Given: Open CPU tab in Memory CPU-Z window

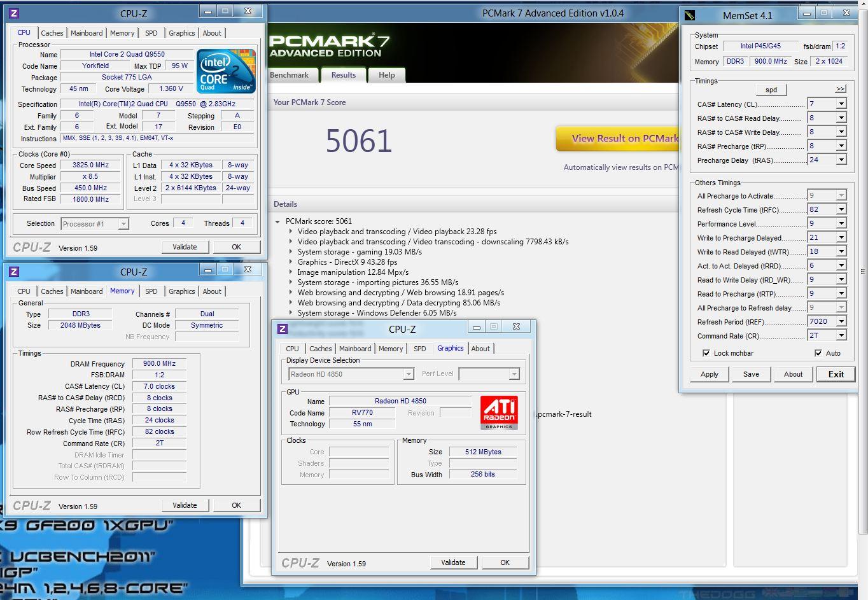Looking at the screenshot, I should (x=24, y=291).
